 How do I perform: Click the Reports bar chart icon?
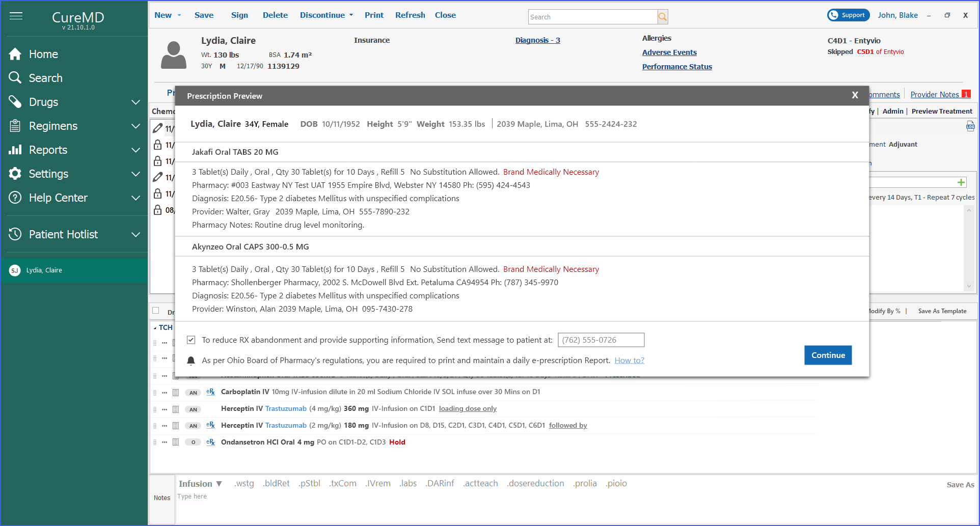15,150
